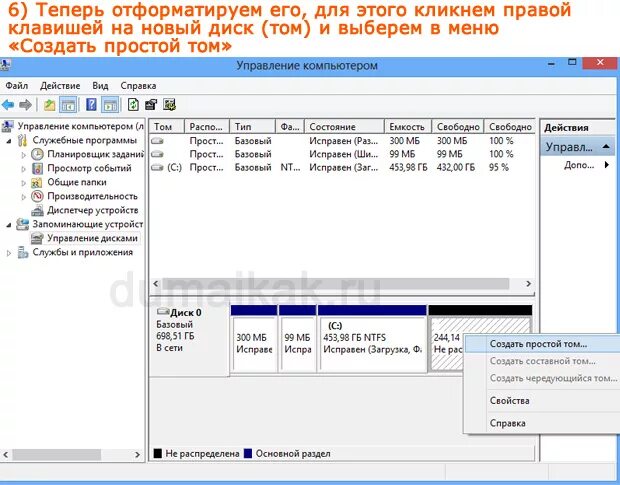Expand the Общие папки node

[x=24, y=183]
